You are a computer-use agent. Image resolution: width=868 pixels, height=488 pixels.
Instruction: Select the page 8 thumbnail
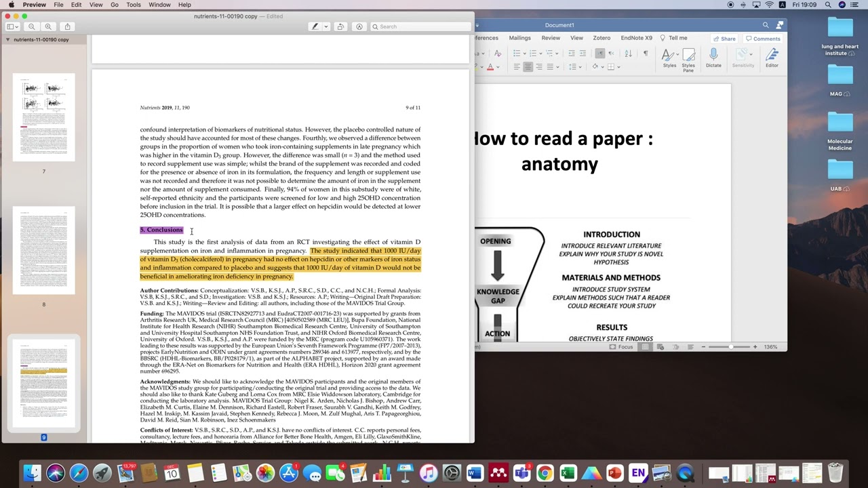click(x=44, y=251)
